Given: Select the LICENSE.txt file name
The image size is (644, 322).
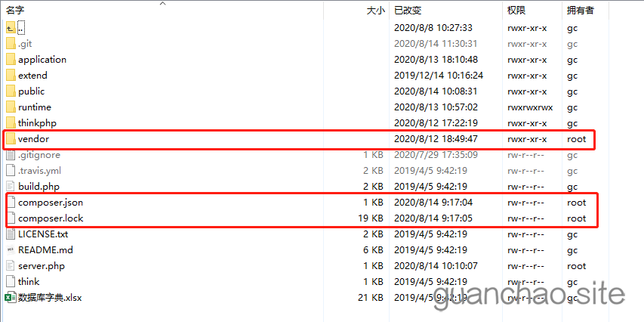Looking at the screenshot, I should tap(43, 234).
